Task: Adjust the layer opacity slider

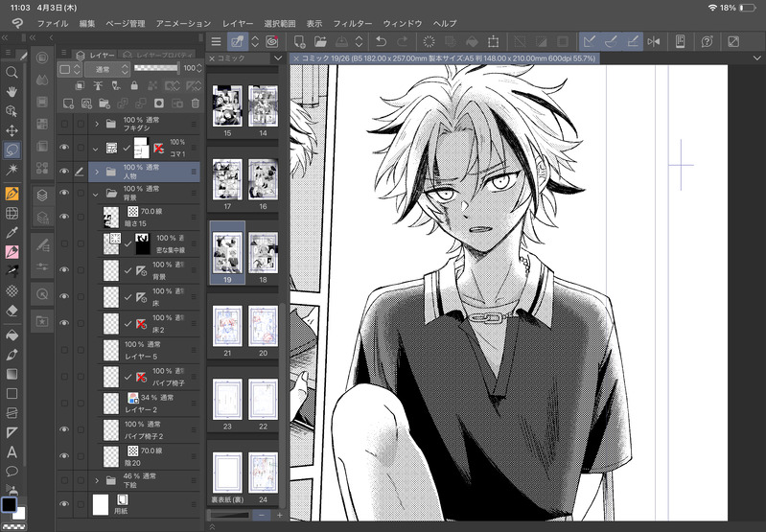Action: tap(156, 68)
